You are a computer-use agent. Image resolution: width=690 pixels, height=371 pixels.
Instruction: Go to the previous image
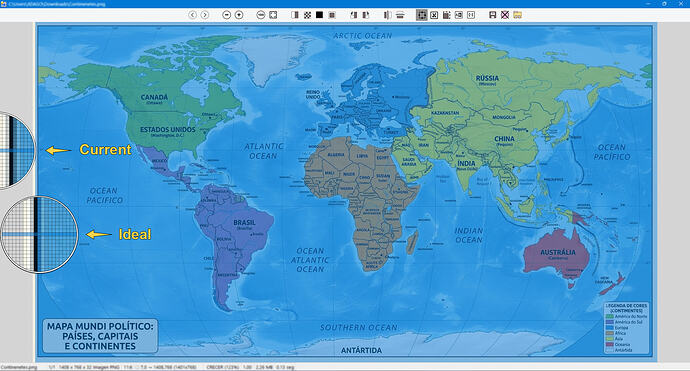click(x=192, y=15)
